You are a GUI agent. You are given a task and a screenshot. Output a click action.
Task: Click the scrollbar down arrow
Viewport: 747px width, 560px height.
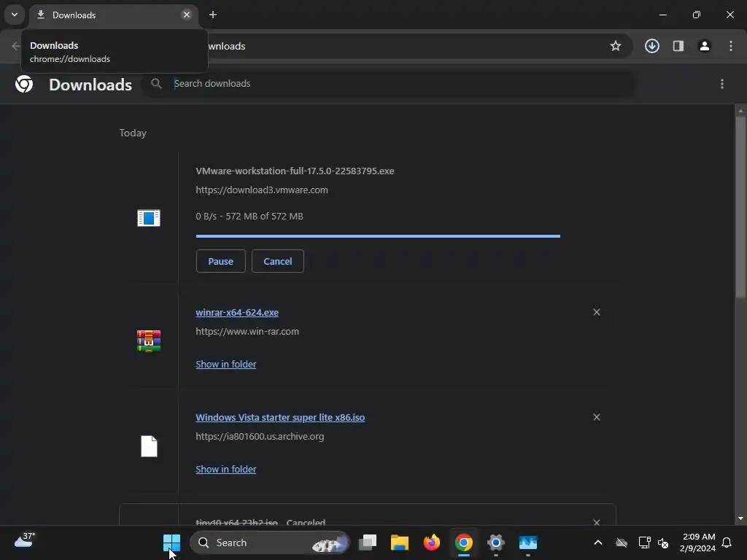coord(740,518)
